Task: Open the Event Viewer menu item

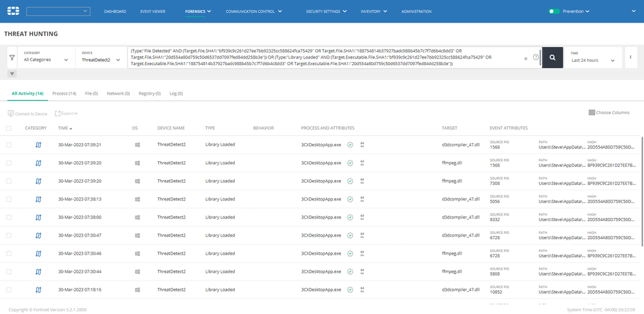Action: click(152, 11)
